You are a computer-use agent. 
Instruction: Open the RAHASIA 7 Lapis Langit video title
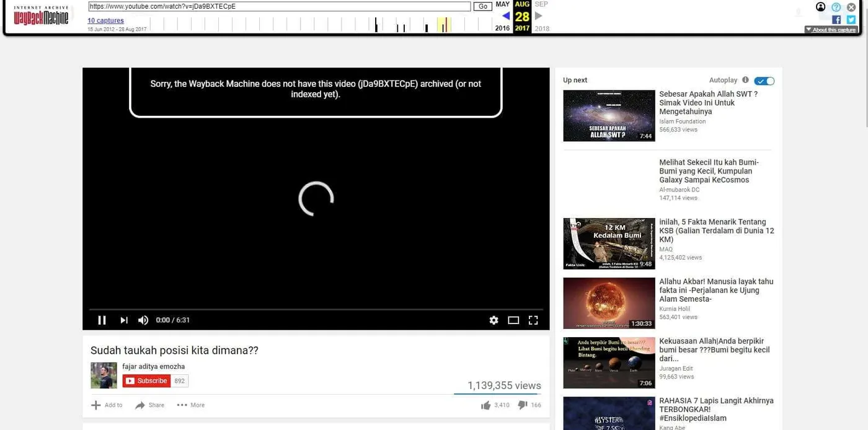(716, 410)
